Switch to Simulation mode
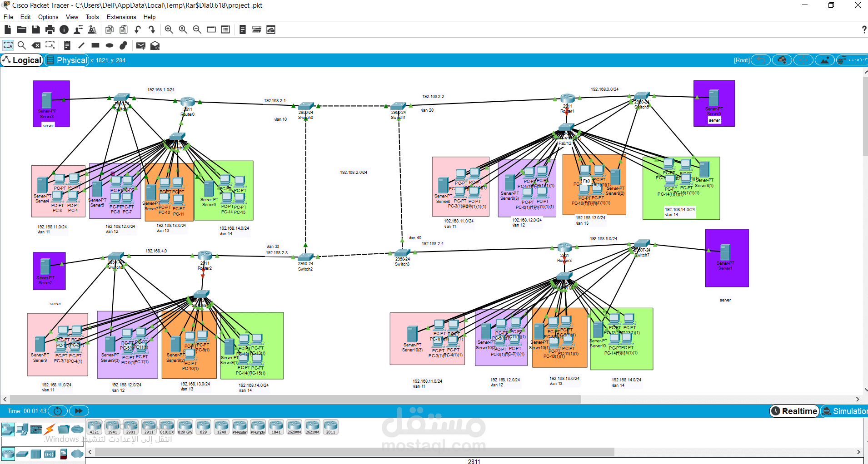 point(844,411)
